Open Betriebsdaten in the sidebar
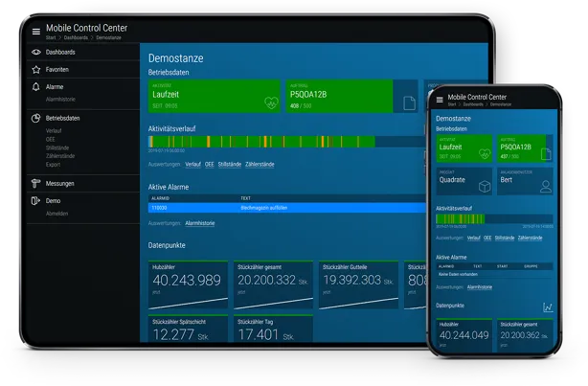Image resolution: width=588 pixels, height=386 pixels. (62, 118)
